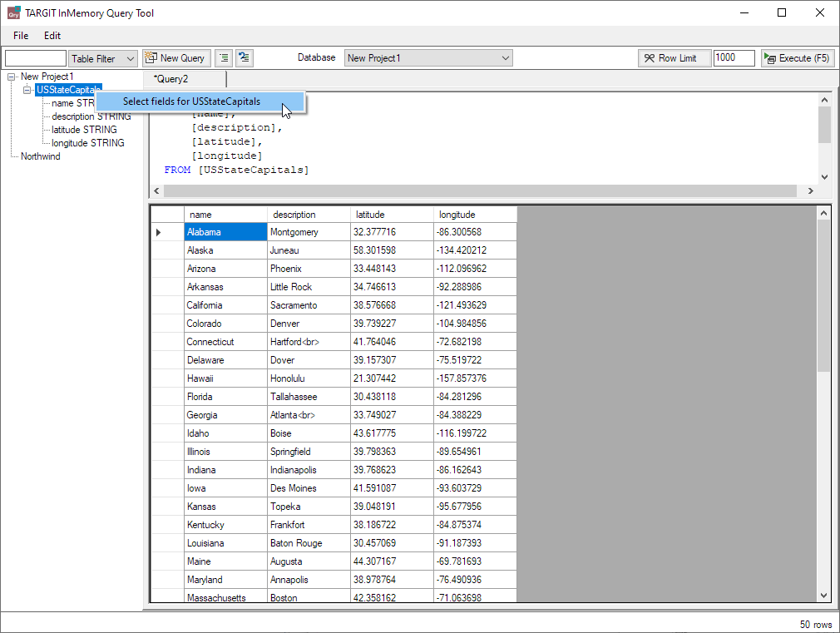Select the Baton Rouge cell
This screenshot has height=633, width=840.
tap(309, 543)
